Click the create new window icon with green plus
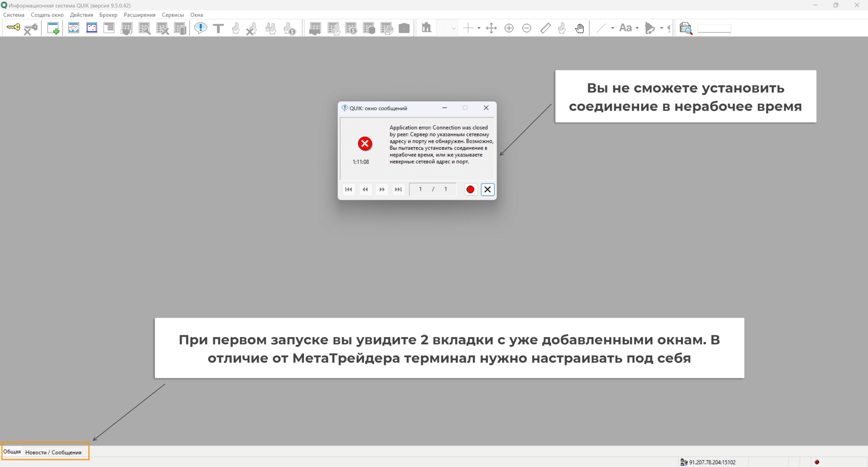868x467 pixels. click(53, 28)
